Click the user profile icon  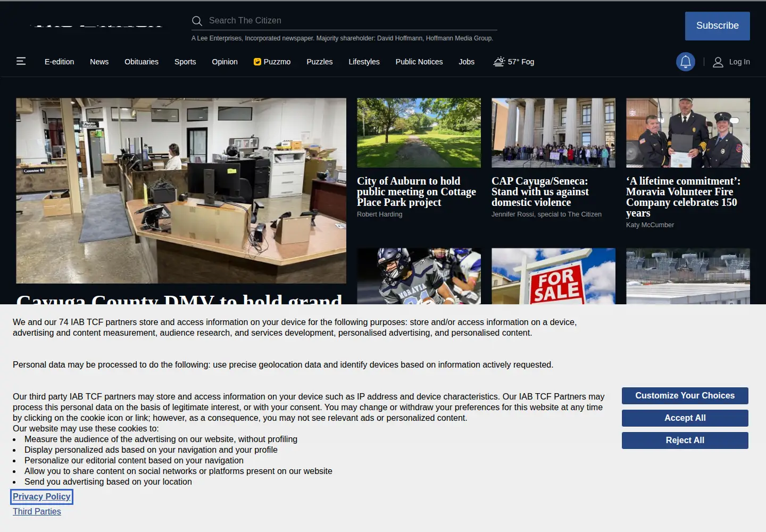tap(718, 62)
